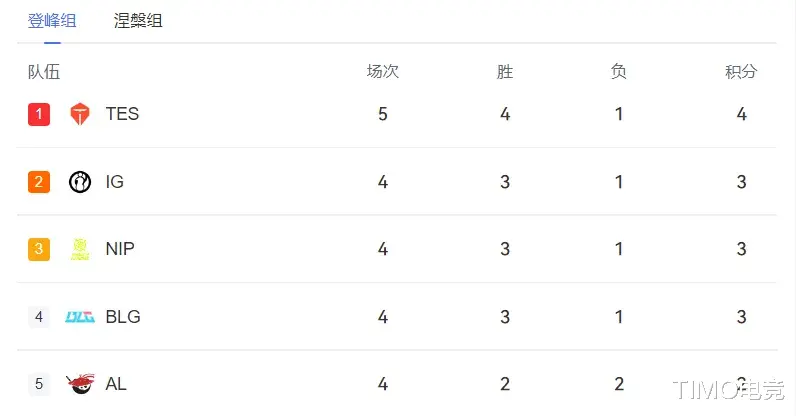
Task: Open the IG team name link
Action: 114,182
